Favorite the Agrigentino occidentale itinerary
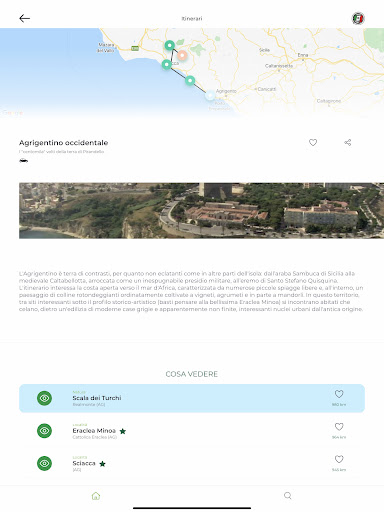384x512 pixels. (x=313, y=142)
